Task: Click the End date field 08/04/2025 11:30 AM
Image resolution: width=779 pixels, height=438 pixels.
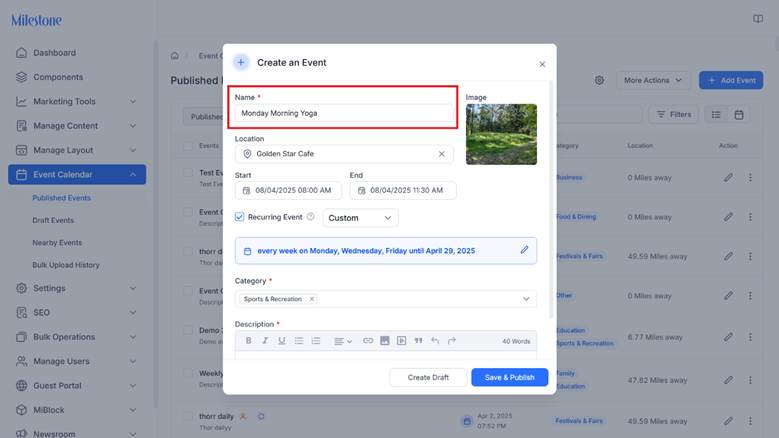Action: tap(403, 190)
